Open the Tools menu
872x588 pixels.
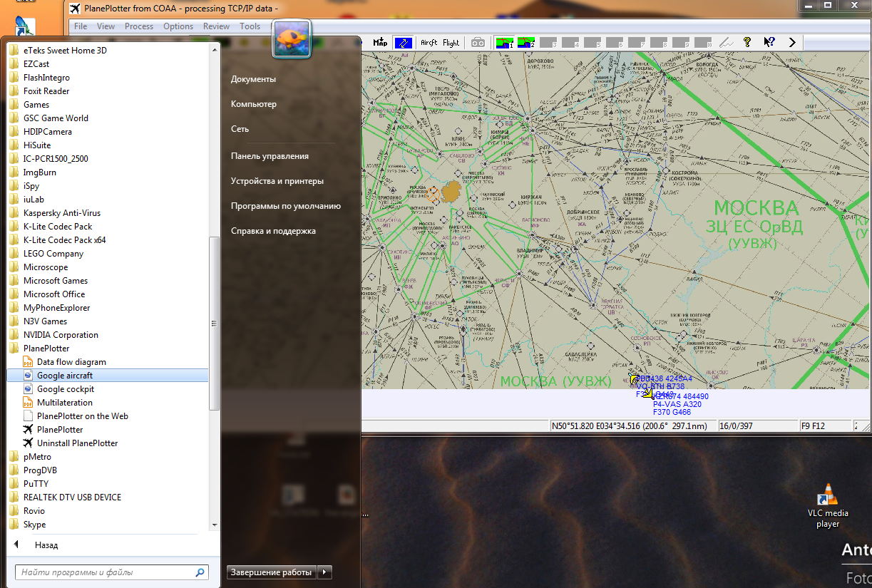250,26
